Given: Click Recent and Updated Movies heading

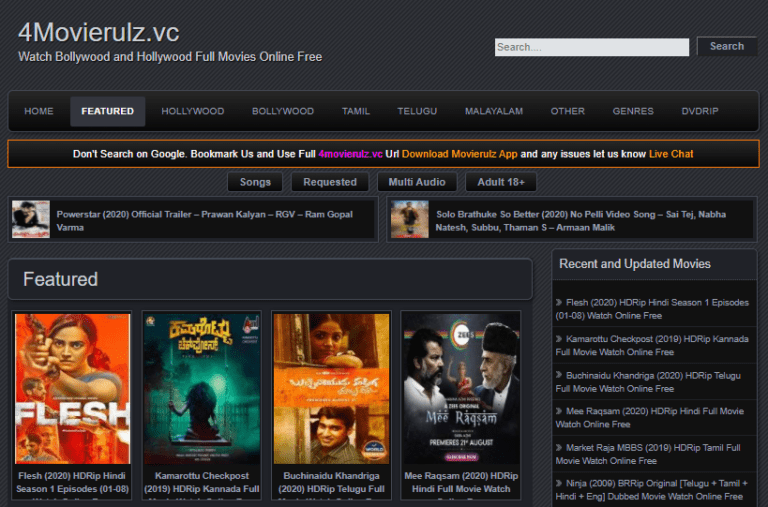Looking at the screenshot, I should [635, 264].
